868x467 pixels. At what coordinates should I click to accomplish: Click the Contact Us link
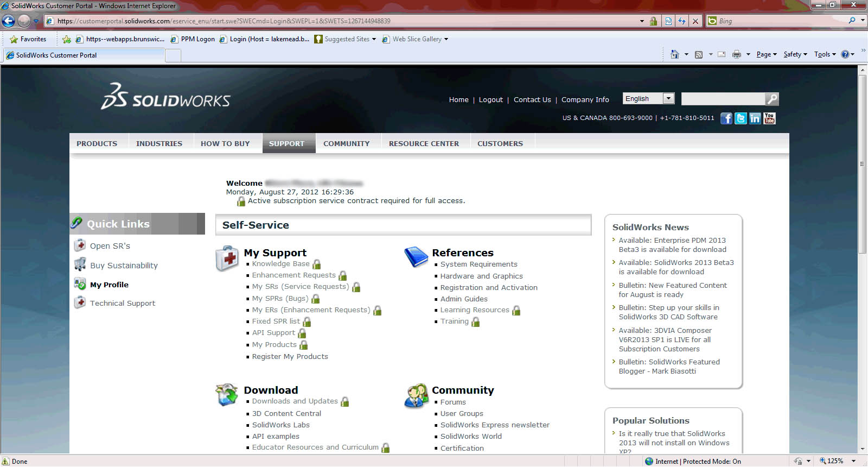(x=532, y=99)
